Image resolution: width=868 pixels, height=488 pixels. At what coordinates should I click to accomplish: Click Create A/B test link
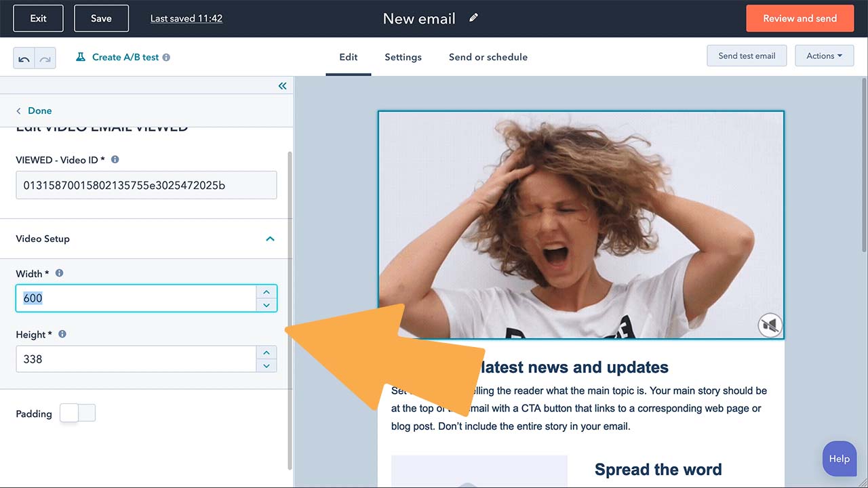pyautogui.click(x=125, y=57)
